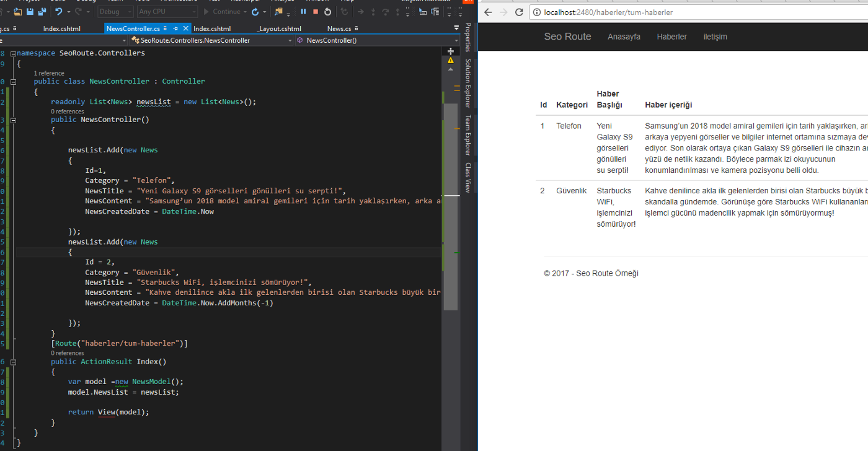Click the browser refresh debug icon
The width and height of the screenshot is (868, 451).
[255, 12]
